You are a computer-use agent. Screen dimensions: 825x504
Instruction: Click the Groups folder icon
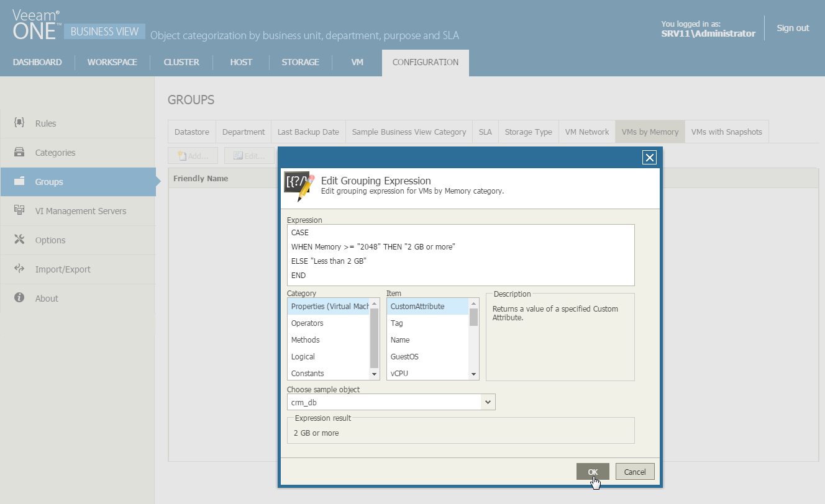[19, 181]
